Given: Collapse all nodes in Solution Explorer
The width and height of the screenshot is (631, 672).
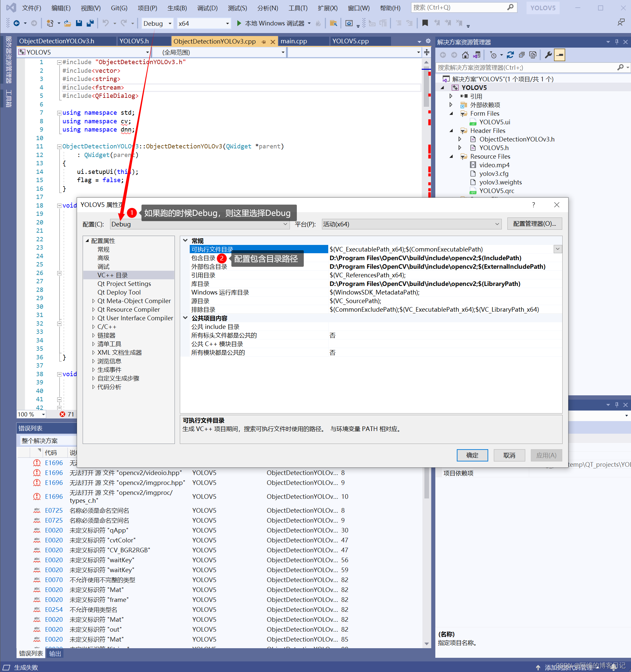Looking at the screenshot, I should pyautogui.click(x=522, y=55).
